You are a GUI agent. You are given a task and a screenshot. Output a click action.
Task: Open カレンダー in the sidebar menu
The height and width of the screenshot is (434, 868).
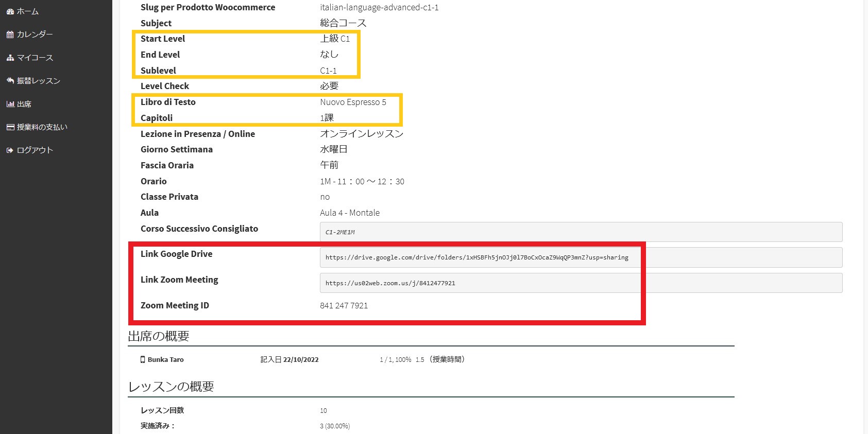(x=35, y=34)
